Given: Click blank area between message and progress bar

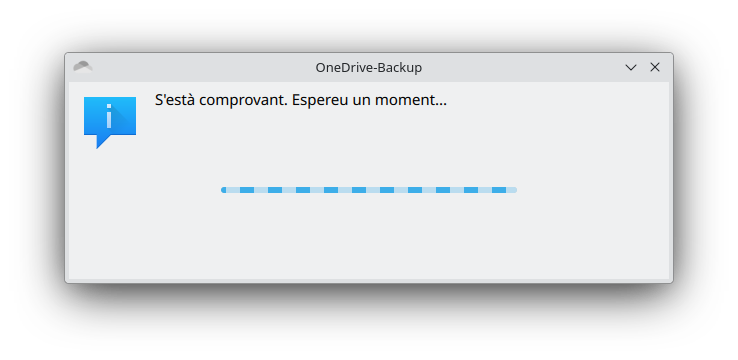Looking at the screenshot, I should 369,148.
